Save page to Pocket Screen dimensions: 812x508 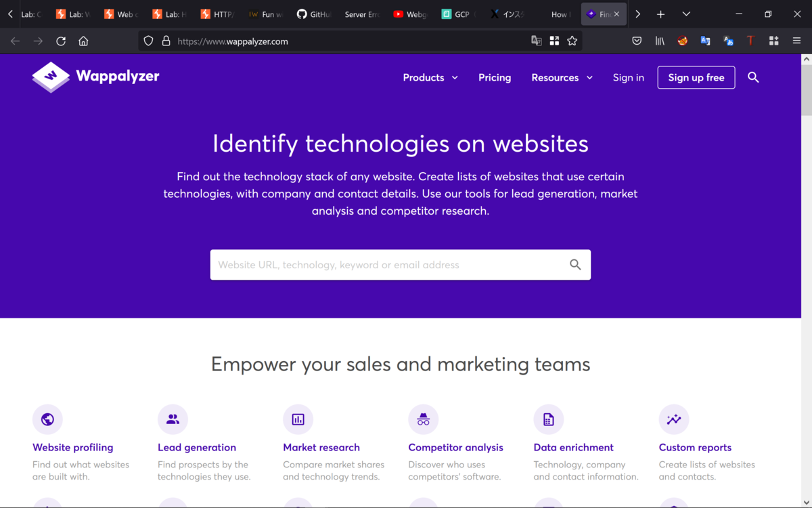point(637,41)
